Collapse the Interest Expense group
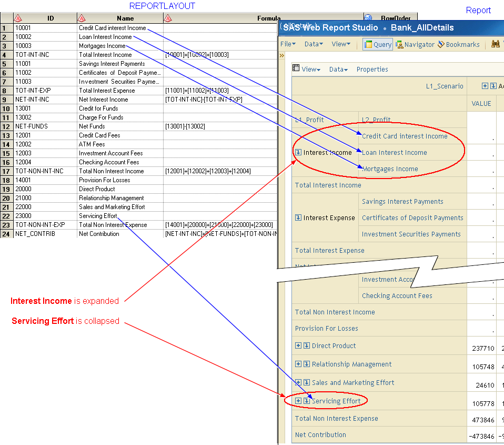Screen dimensions: 504x445 pyautogui.click(x=298, y=218)
